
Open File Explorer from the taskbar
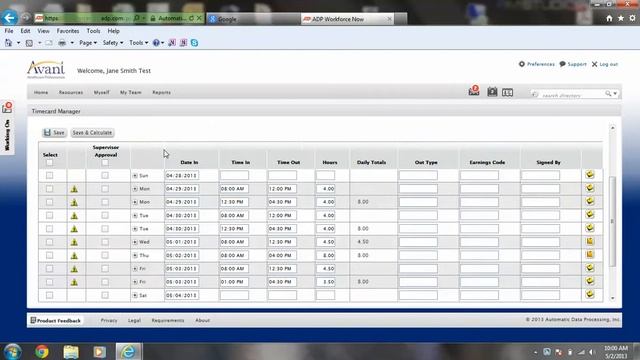click(x=71, y=351)
